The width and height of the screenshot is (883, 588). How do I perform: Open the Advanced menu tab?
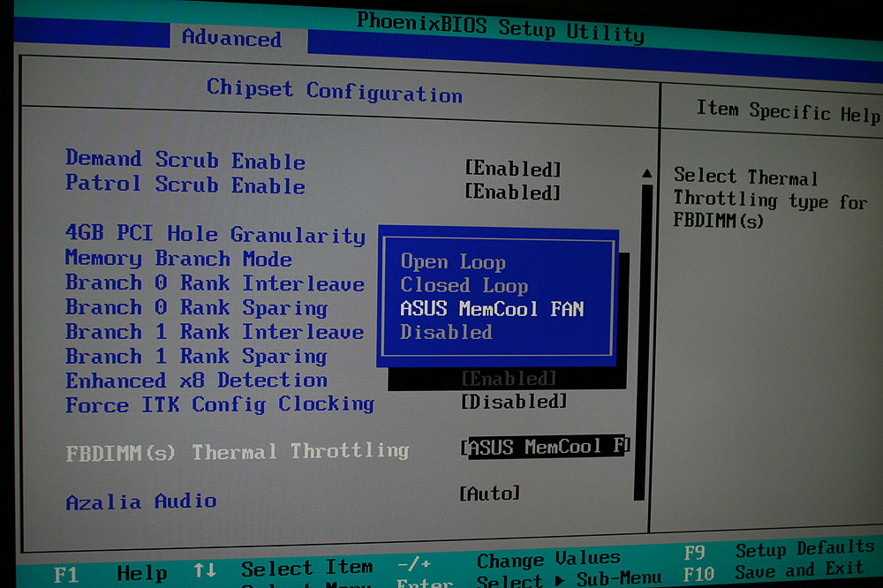click(232, 38)
